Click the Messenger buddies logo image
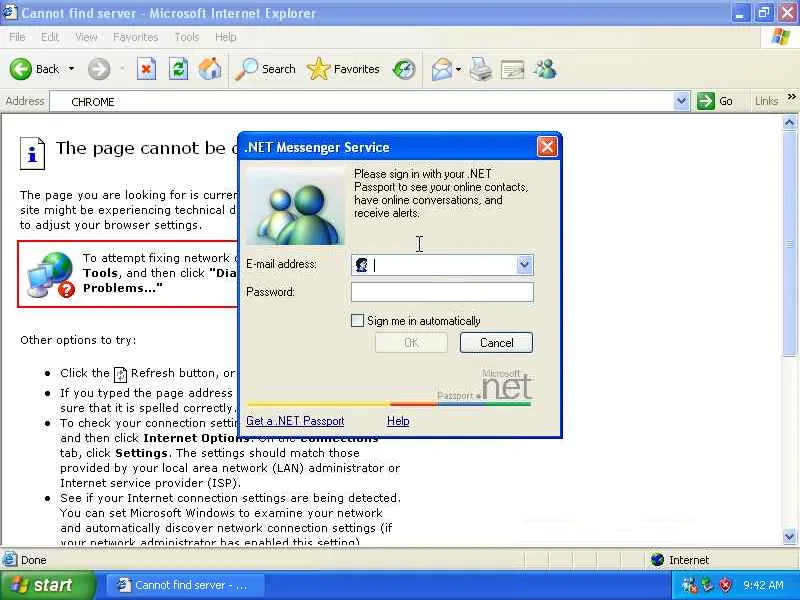This screenshot has height=600, width=800. (295, 207)
